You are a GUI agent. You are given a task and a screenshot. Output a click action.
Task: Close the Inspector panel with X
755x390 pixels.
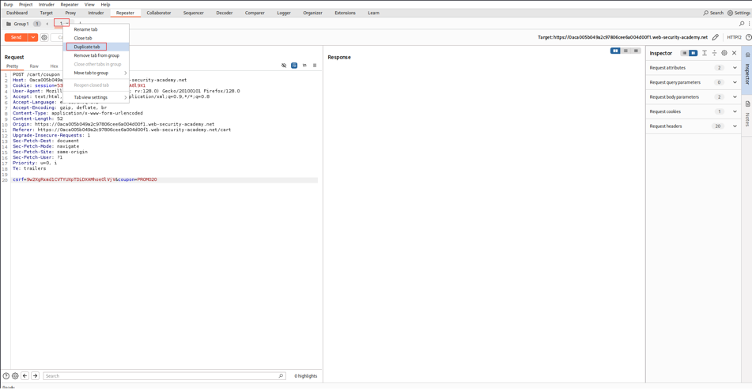coord(734,53)
